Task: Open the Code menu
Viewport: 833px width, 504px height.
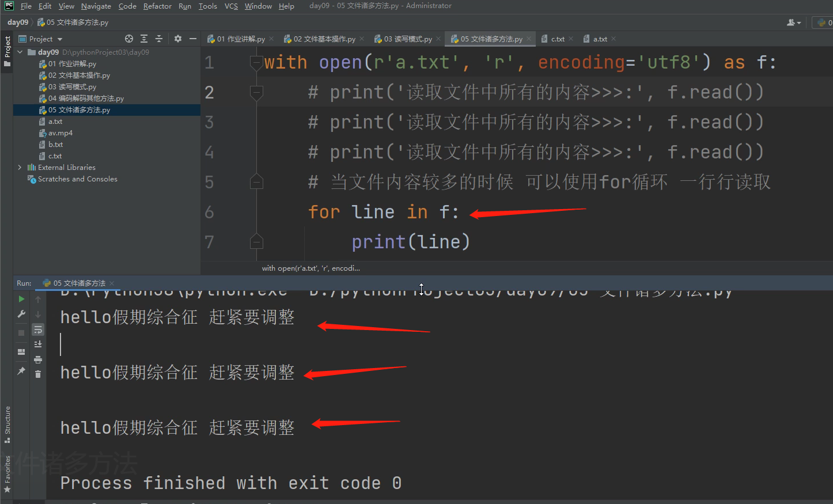Action: [x=127, y=6]
